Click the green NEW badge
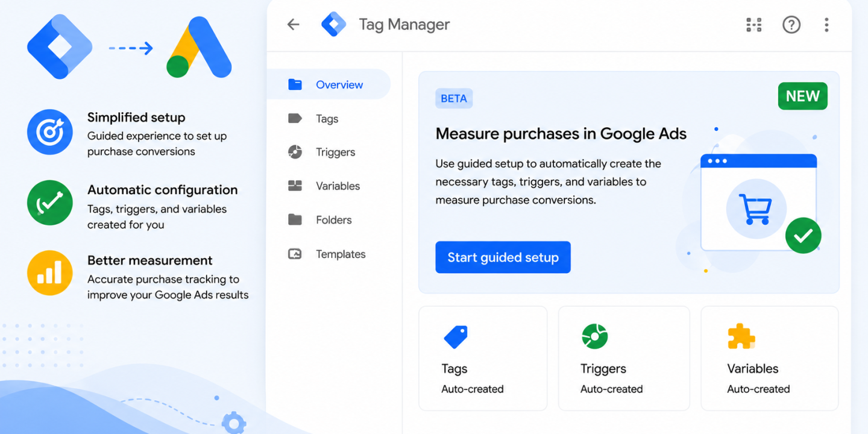The image size is (868, 434). click(802, 96)
